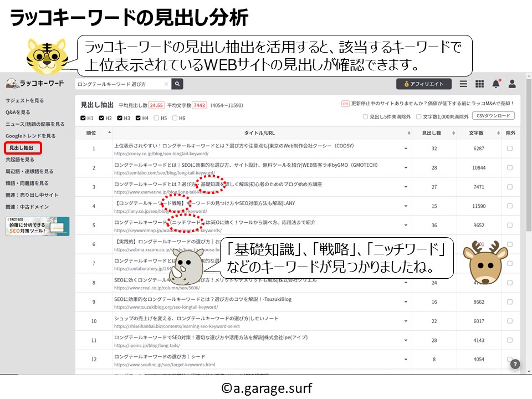Clear the search keyword with the x icon
532x399 pixels.
point(166,84)
